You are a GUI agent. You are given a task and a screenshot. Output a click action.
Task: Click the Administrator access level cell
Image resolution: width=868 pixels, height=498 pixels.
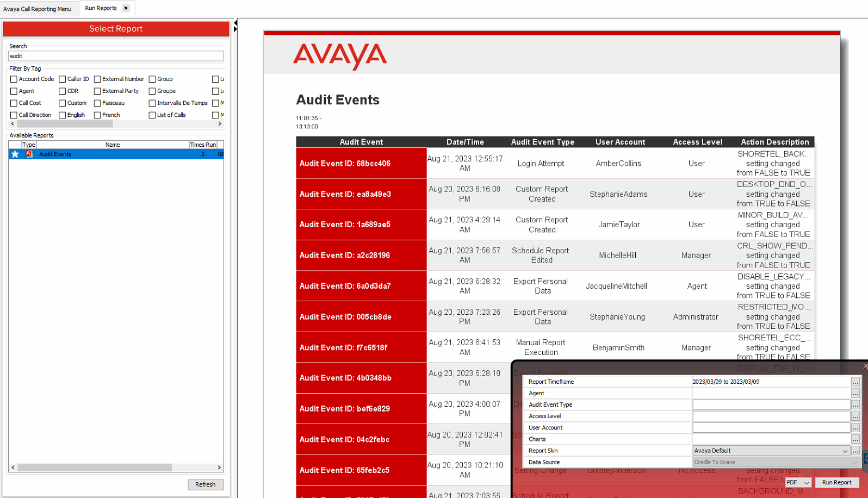696,317
